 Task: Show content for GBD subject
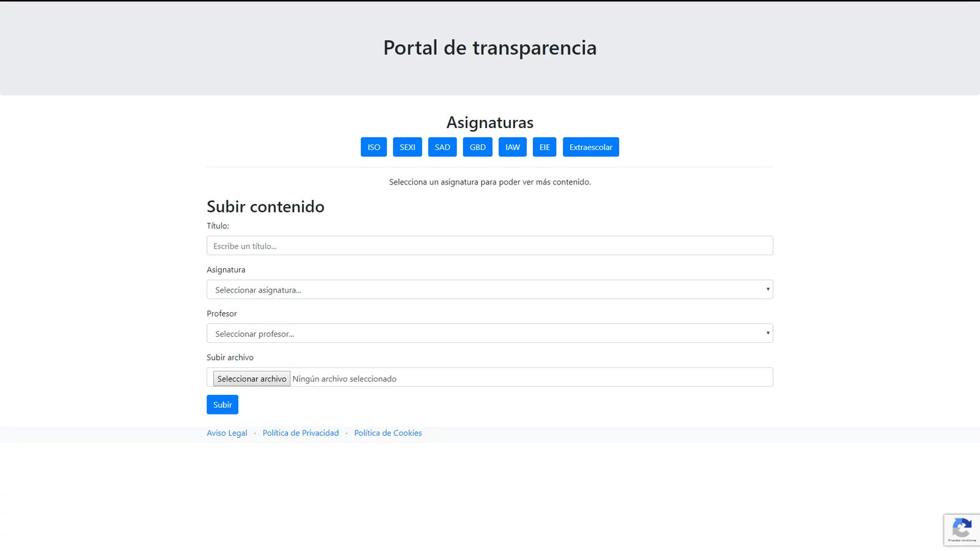pos(477,147)
